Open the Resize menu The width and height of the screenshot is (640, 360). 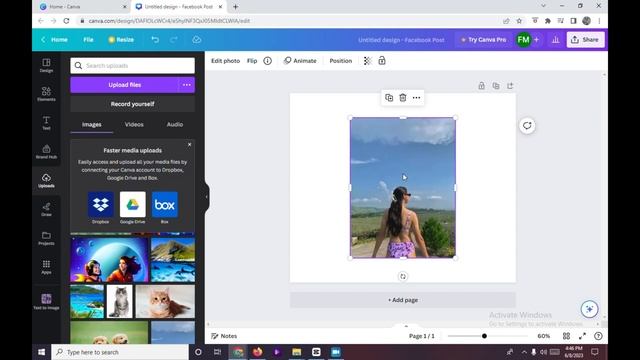tap(121, 40)
